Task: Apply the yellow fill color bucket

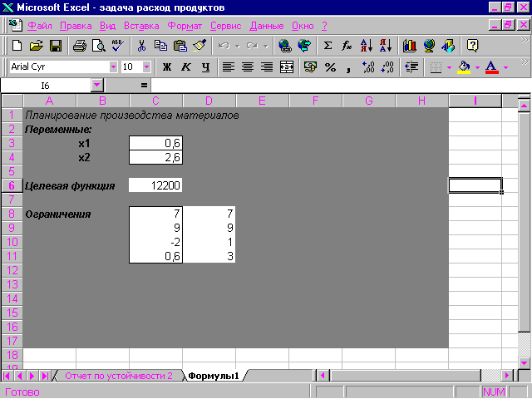Action: click(464, 66)
